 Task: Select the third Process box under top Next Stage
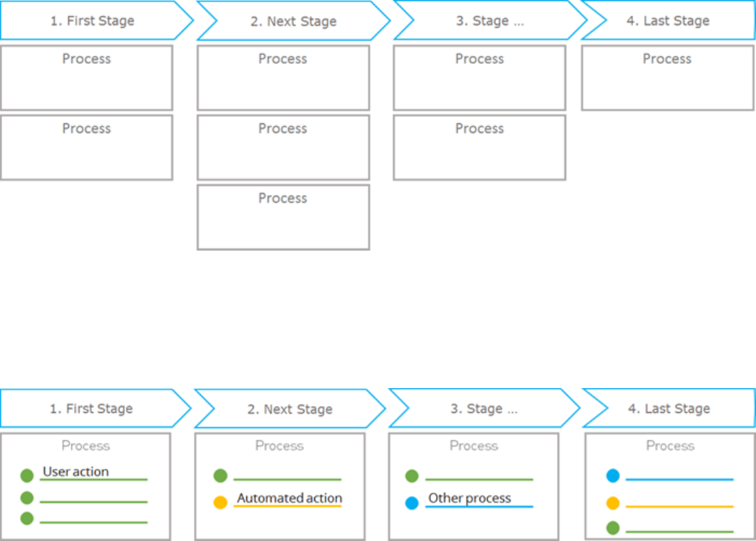point(283,217)
